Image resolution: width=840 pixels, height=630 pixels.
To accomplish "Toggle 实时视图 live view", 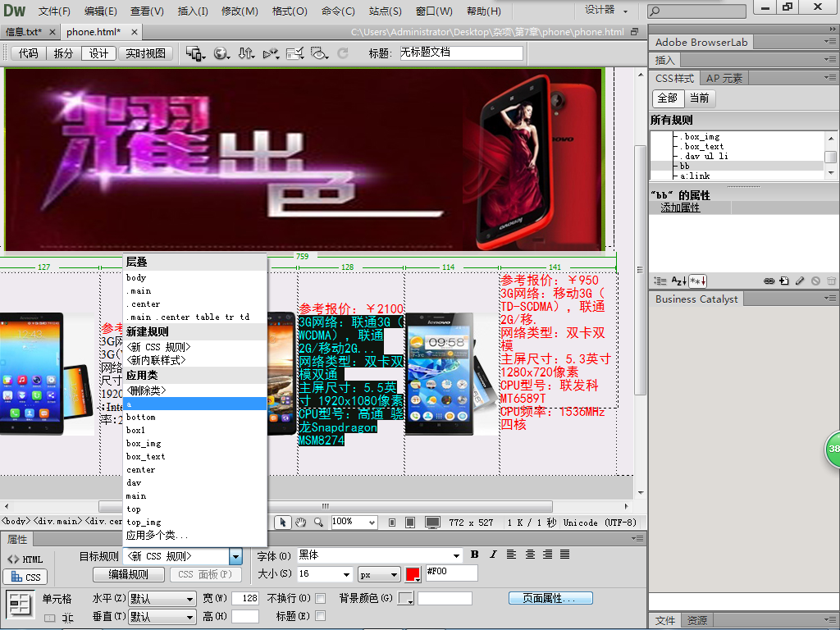I will pos(146,53).
